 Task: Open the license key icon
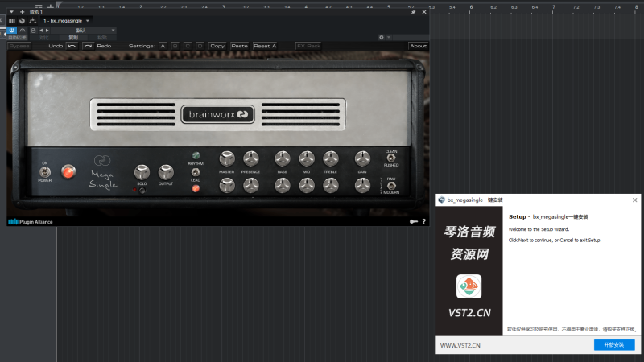413,221
